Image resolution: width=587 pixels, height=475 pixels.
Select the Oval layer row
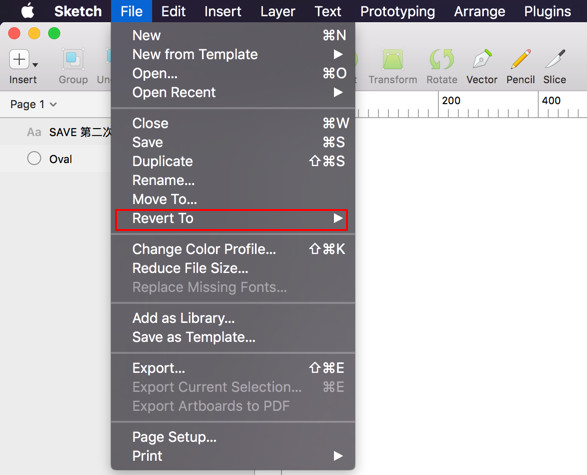coord(55,159)
